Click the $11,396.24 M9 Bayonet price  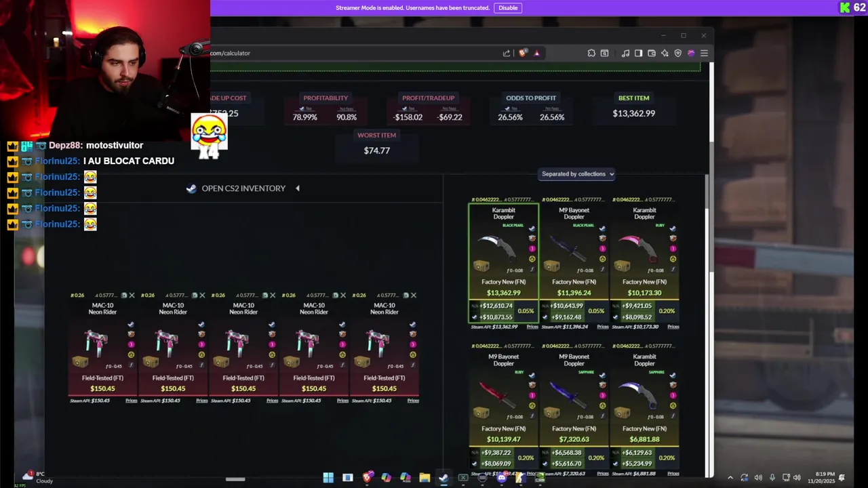coord(574,293)
